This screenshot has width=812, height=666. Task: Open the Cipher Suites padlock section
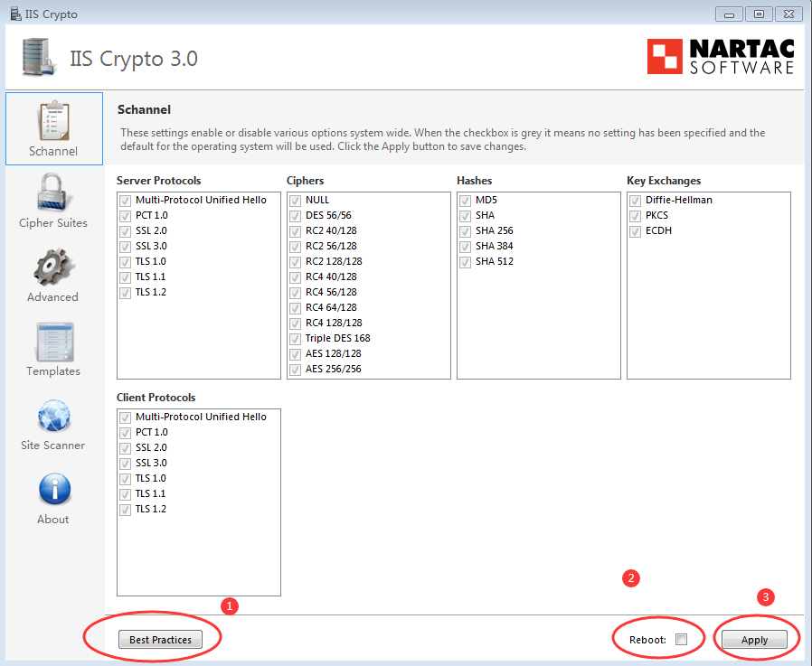click(x=53, y=202)
